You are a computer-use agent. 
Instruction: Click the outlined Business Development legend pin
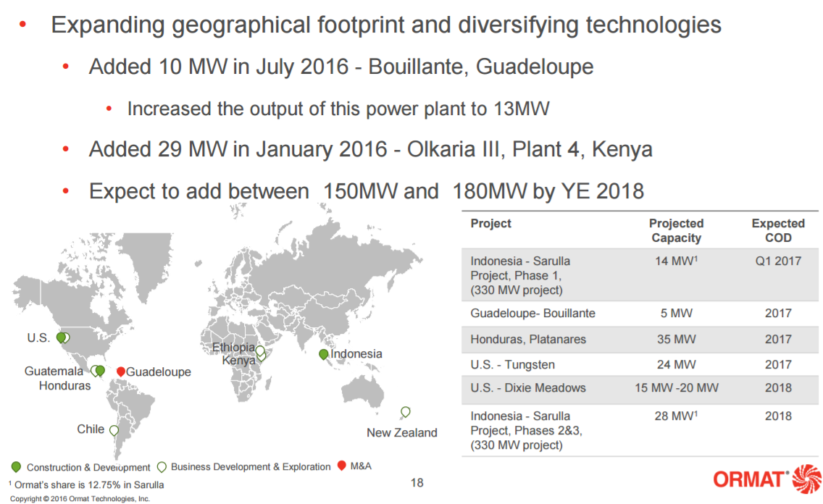point(162,466)
